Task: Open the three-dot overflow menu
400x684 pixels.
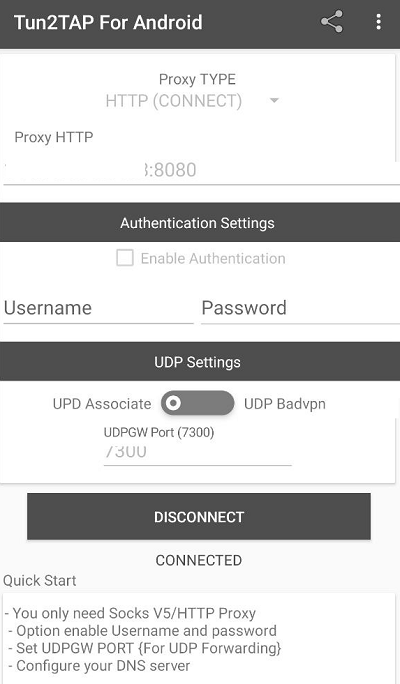Action: tap(378, 22)
